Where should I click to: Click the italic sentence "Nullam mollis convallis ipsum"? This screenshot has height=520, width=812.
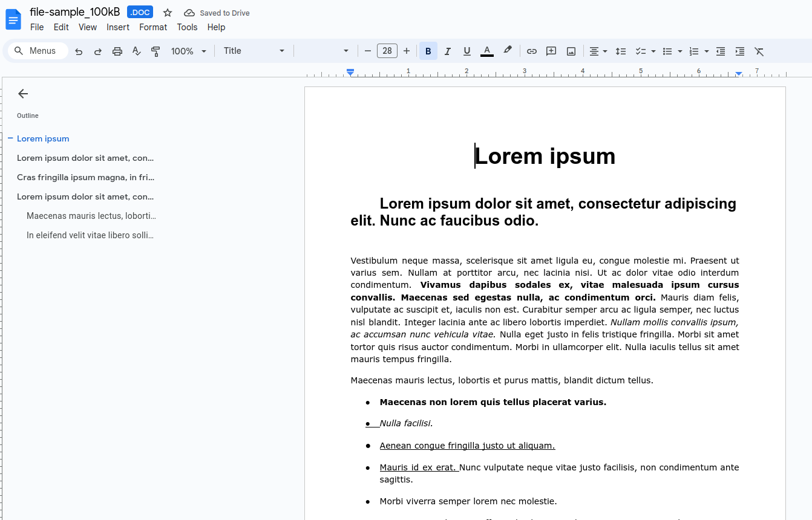pyautogui.click(x=673, y=322)
